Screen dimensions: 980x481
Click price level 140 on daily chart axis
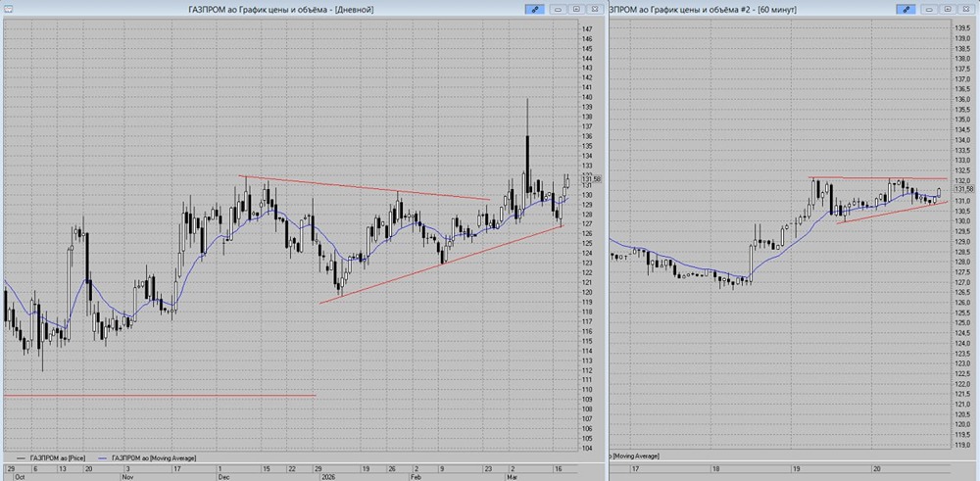[x=587, y=97]
